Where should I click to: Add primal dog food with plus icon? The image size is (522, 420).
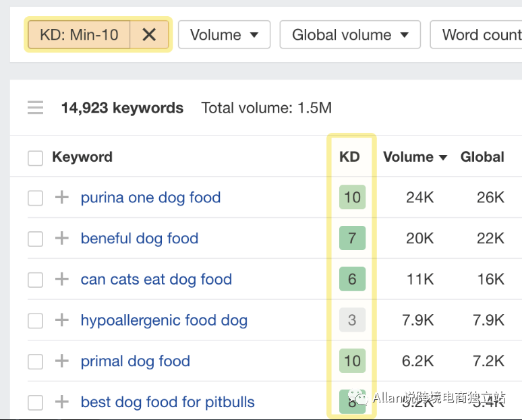62,361
